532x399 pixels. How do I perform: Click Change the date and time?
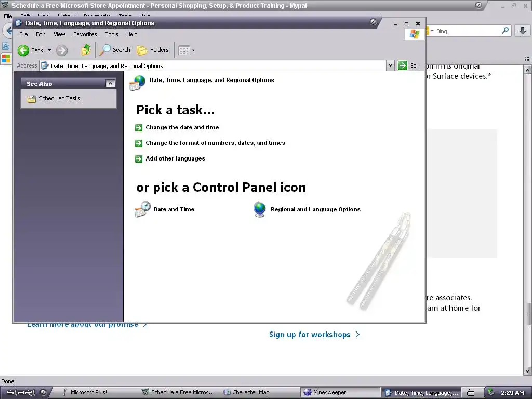click(182, 127)
